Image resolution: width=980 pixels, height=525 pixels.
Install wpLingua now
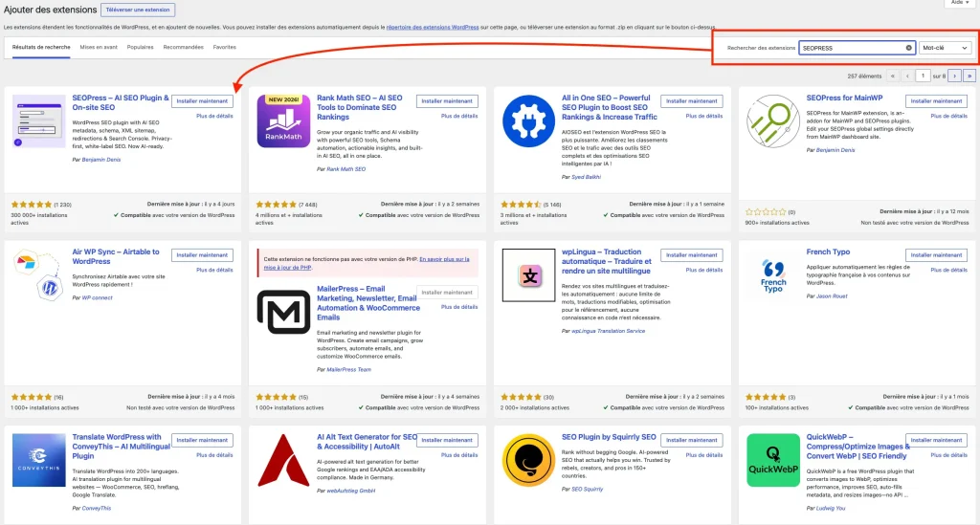tap(691, 255)
